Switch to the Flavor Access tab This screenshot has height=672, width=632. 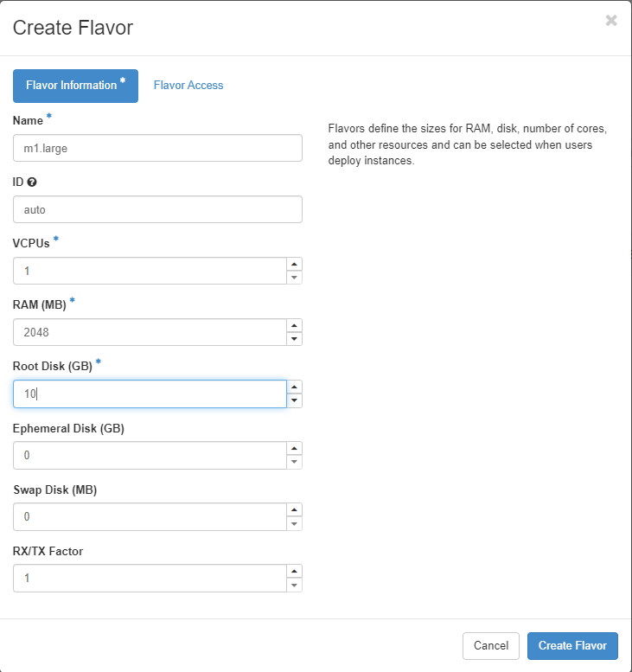coord(188,86)
